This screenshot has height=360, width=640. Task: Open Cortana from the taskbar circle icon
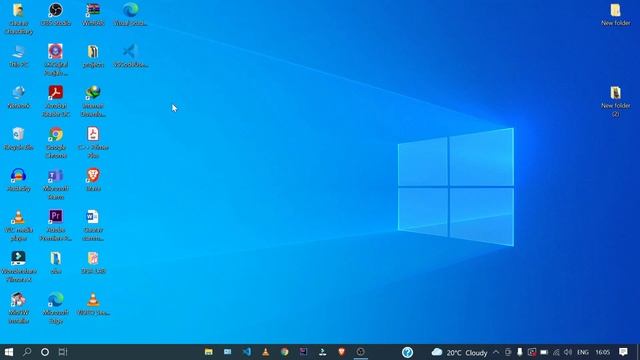click(x=45, y=352)
